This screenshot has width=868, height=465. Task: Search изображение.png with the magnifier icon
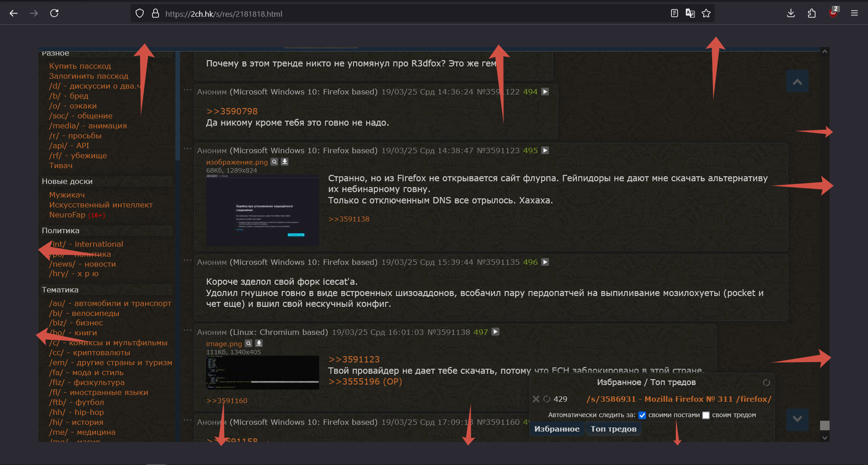click(274, 162)
